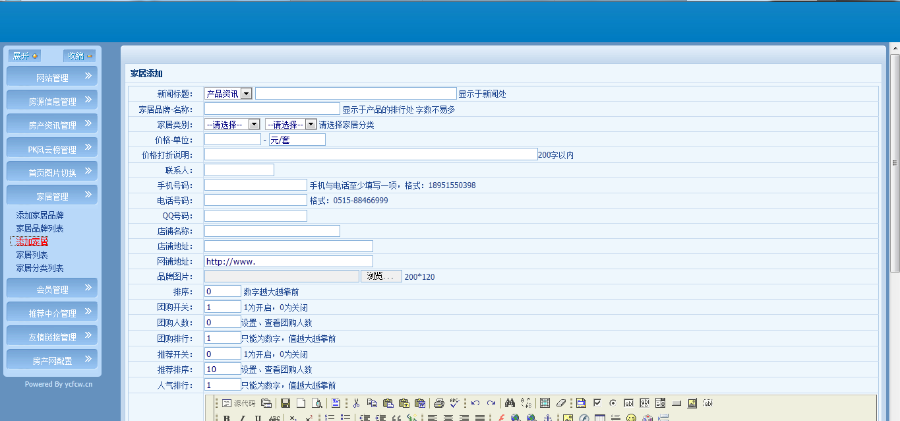The height and width of the screenshot is (421, 900).
Task: Click the 推荐排序 field showing 10
Action: tap(222, 369)
